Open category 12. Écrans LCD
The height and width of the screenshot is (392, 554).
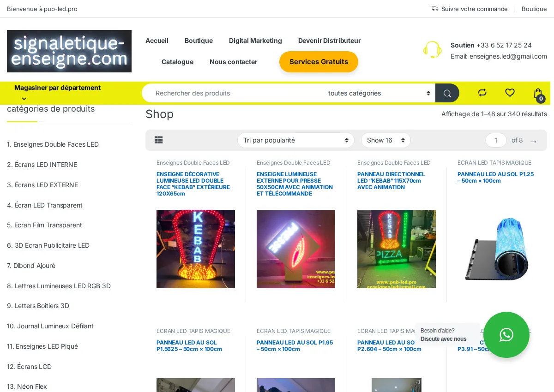pos(29,367)
